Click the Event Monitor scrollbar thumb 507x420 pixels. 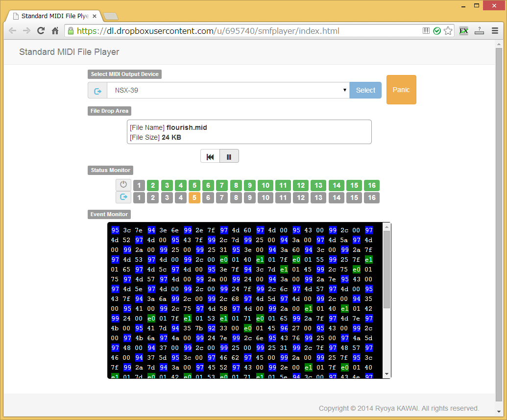tap(386, 269)
